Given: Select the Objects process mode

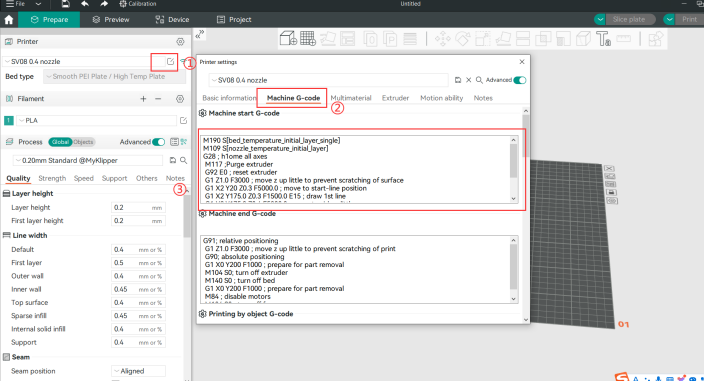Looking at the screenshot, I should pos(83,142).
